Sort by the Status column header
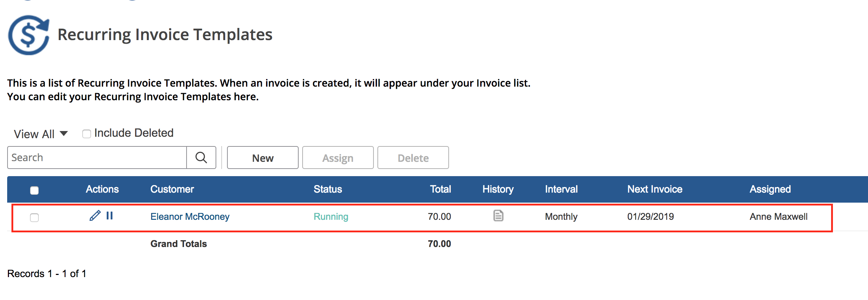The image size is (868, 300). point(328,189)
